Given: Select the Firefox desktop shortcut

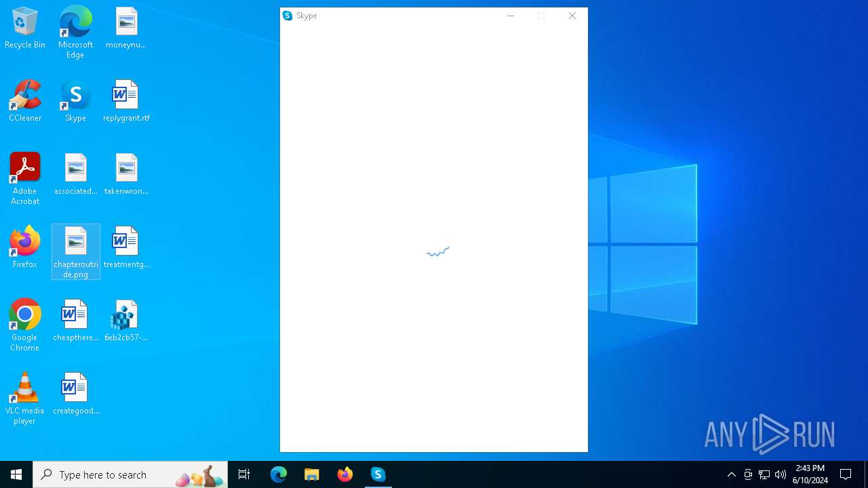Looking at the screenshot, I should (x=25, y=248).
